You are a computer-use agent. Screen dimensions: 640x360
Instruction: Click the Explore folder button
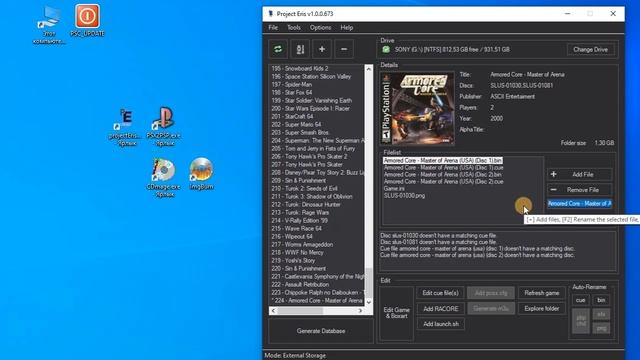[542, 309]
